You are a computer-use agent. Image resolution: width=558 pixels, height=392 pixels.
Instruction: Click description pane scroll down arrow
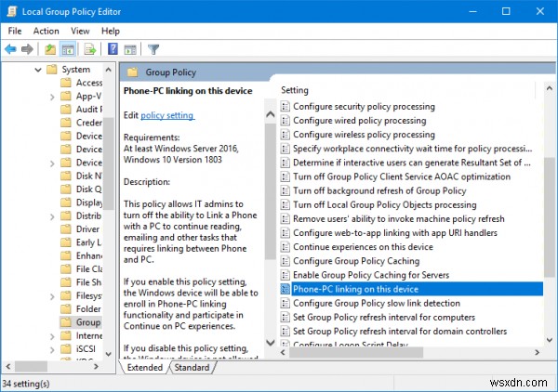271,342
